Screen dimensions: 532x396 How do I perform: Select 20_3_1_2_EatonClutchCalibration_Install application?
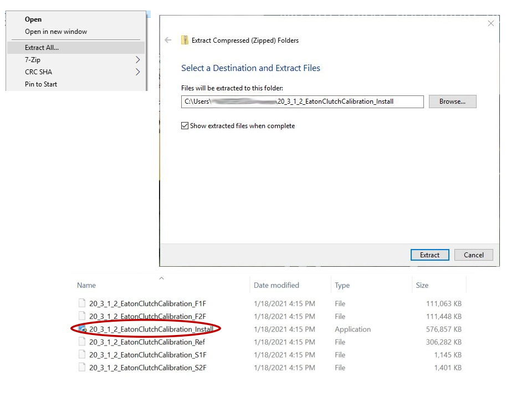(151, 329)
